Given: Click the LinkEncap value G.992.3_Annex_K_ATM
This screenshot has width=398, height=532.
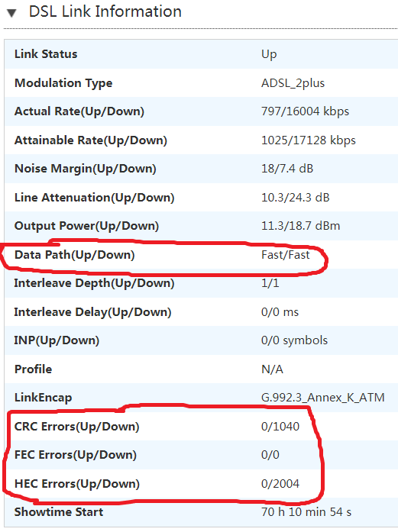Looking at the screenshot, I should point(322,398).
